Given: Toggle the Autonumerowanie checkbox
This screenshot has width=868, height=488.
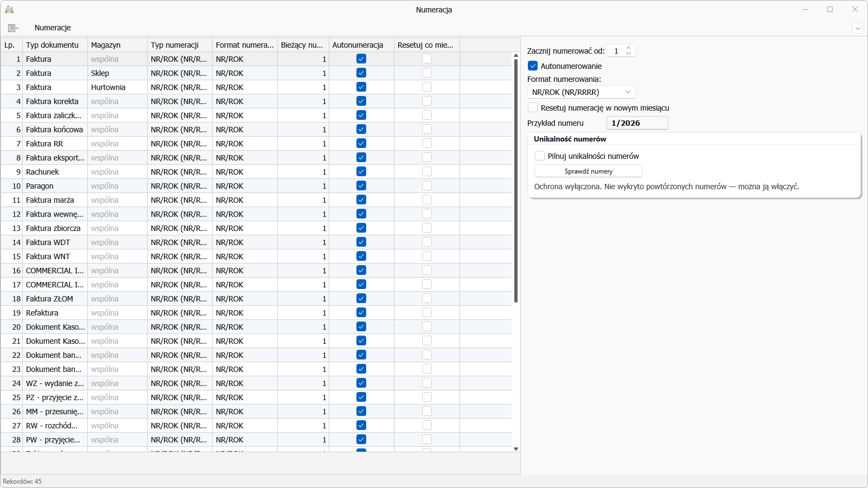Looking at the screenshot, I should click(x=533, y=66).
